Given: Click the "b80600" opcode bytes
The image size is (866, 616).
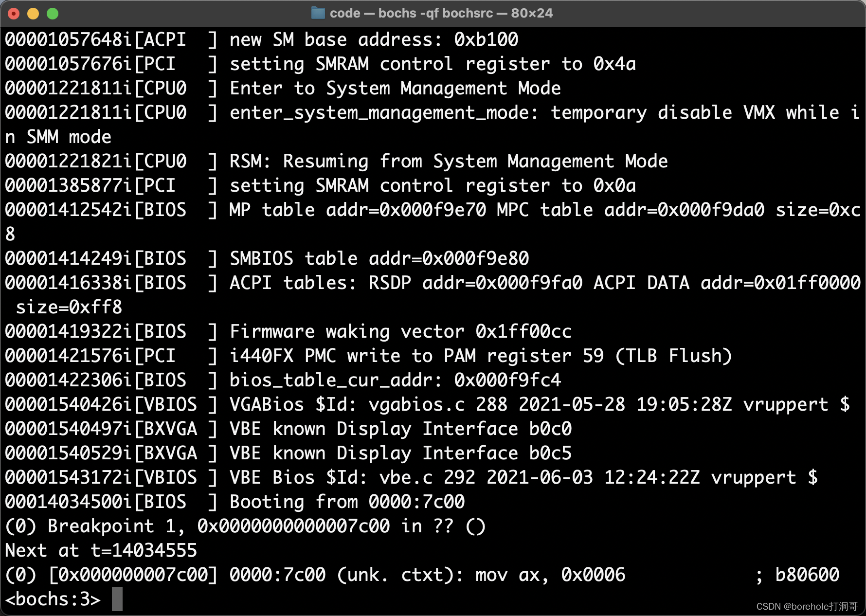Looking at the screenshot, I should (807, 575).
